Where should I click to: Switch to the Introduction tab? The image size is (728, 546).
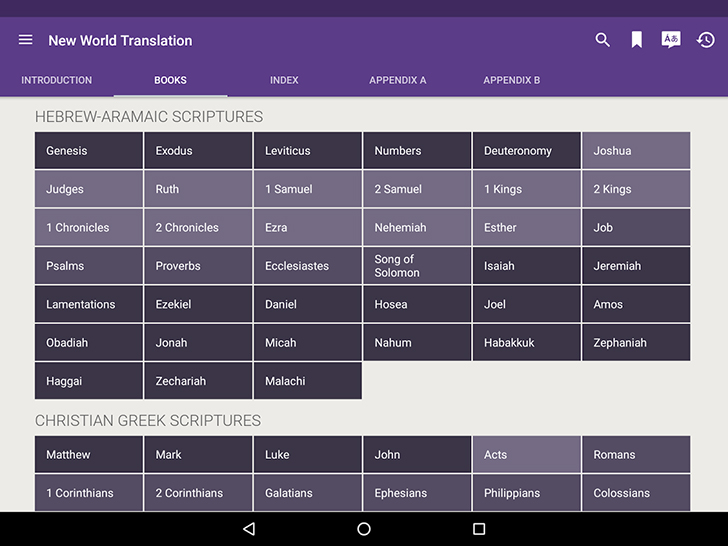[57, 80]
